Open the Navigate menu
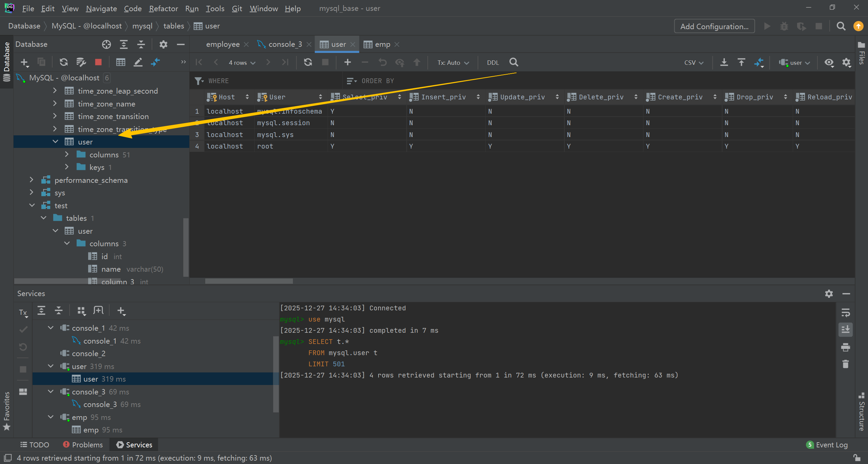868x464 pixels. (x=101, y=8)
